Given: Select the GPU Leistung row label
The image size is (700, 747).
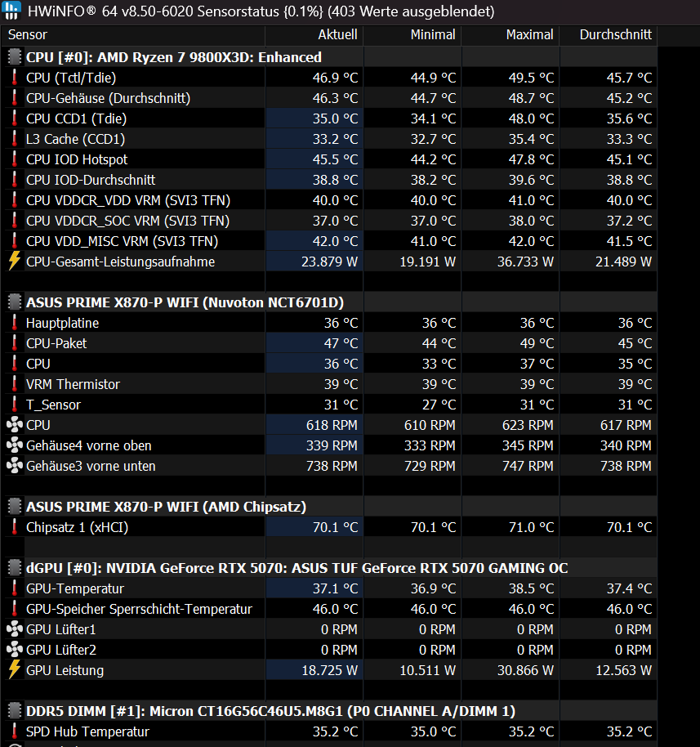Looking at the screenshot, I should pos(65,670).
